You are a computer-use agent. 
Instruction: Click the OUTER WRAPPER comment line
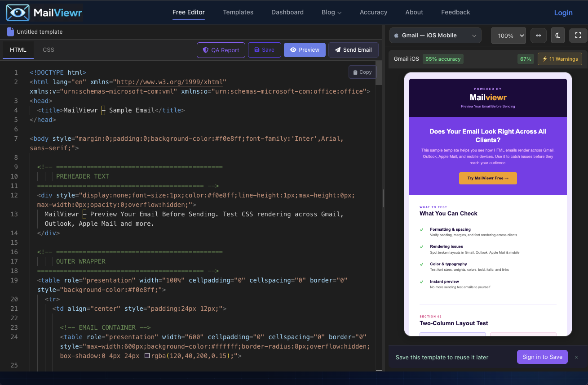81,261
